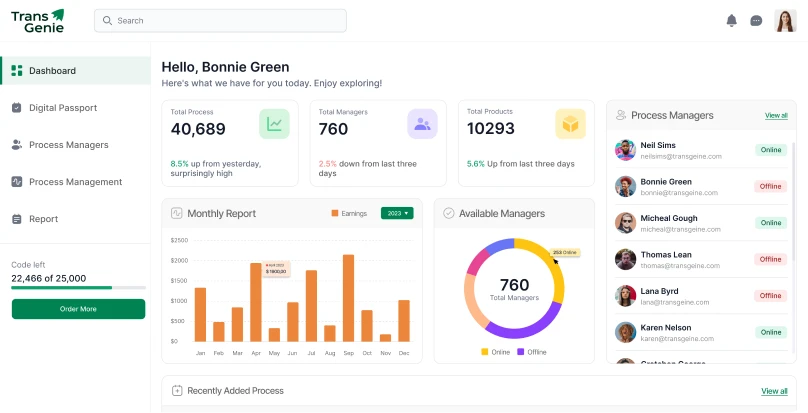Click Thomas Lean Offline status badge
The height and width of the screenshot is (413, 808).
pos(770,259)
